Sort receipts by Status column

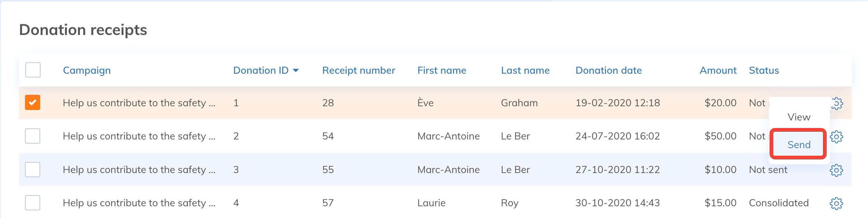pyautogui.click(x=764, y=71)
